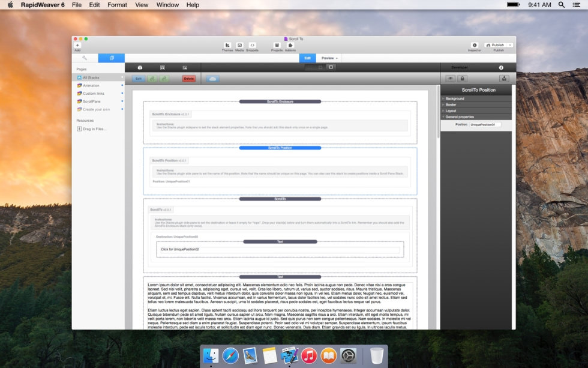Select the ScrollPane page
The width and height of the screenshot is (588, 368).
tap(98, 101)
